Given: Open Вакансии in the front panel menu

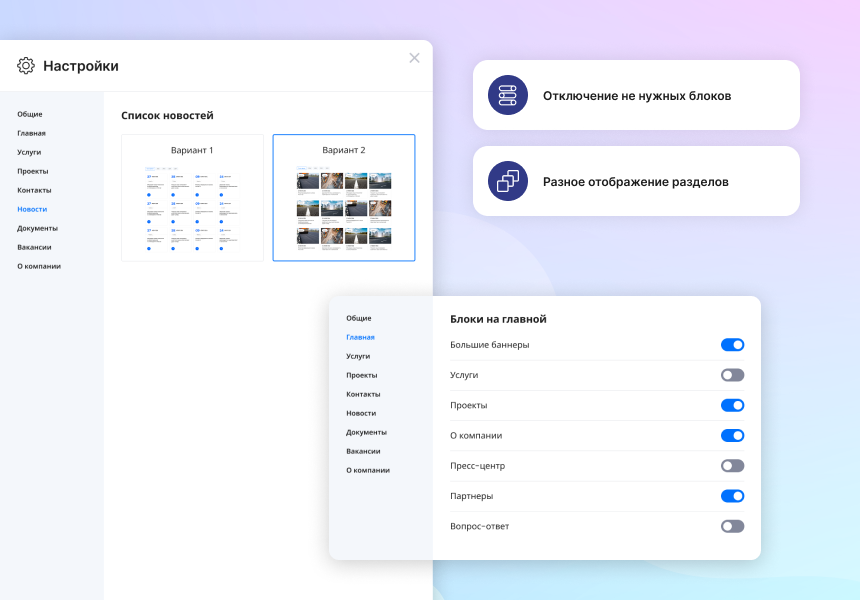Looking at the screenshot, I should [x=363, y=451].
